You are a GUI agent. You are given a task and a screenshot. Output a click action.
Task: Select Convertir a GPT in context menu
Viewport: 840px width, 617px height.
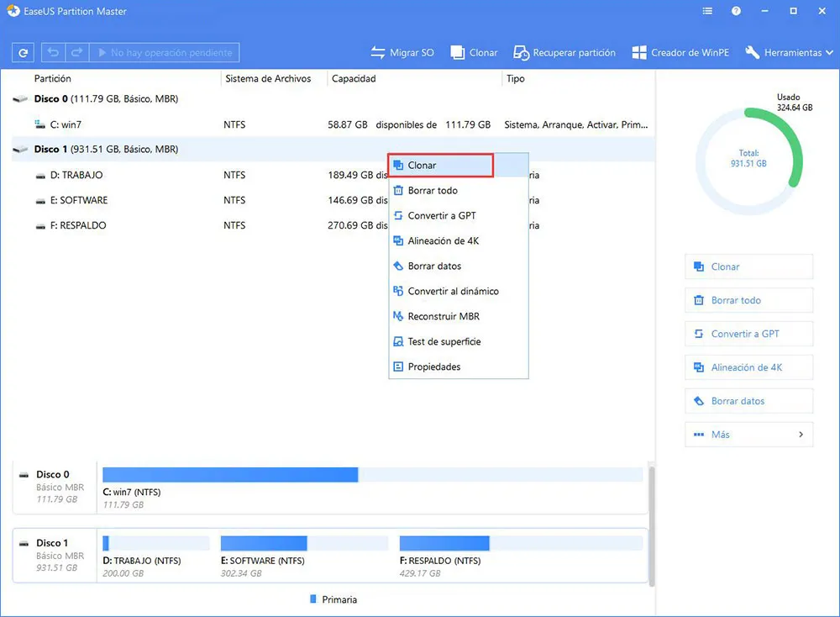pos(459,215)
